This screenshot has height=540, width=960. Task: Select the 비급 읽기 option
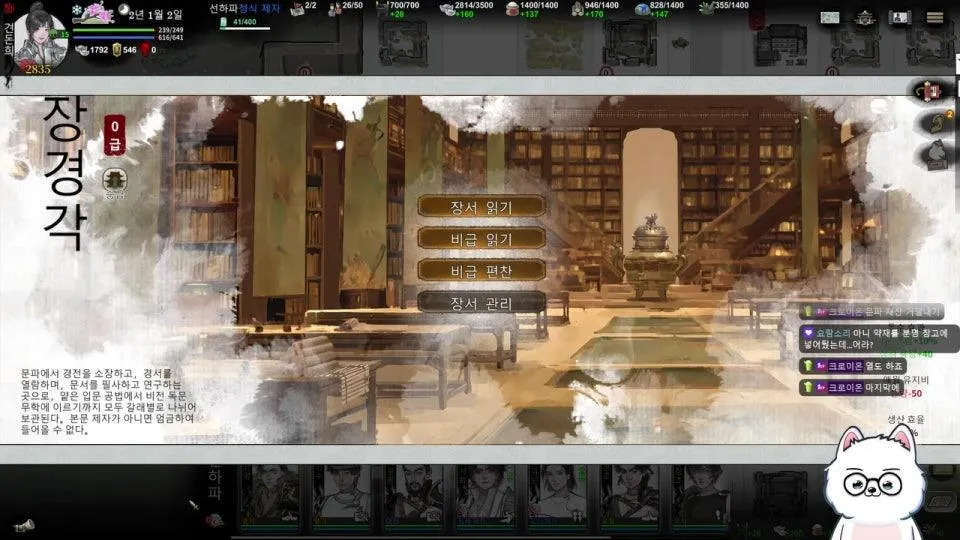(x=481, y=239)
